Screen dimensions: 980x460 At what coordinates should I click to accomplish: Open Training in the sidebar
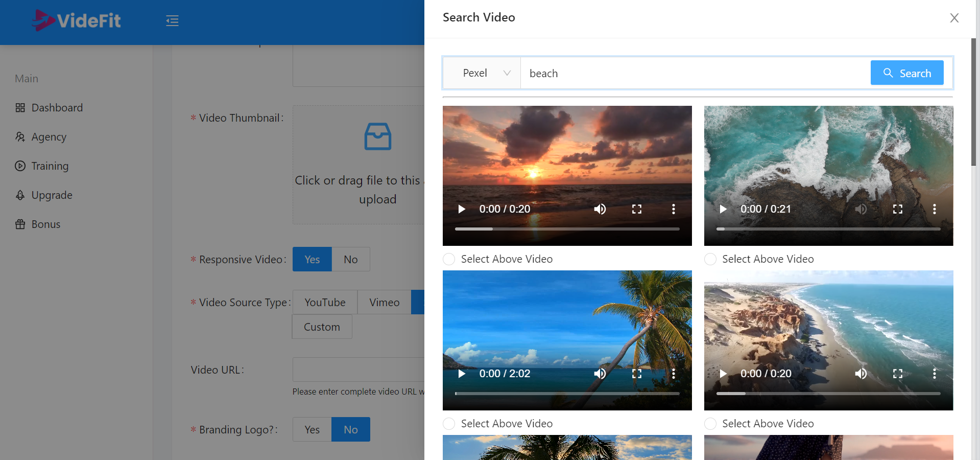[x=50, y=166]
